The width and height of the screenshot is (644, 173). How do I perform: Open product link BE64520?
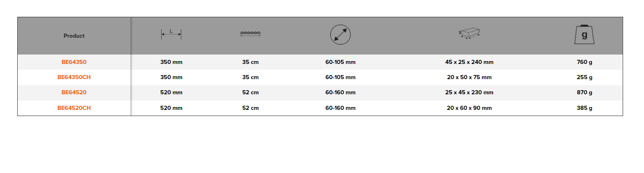[74, 92]
